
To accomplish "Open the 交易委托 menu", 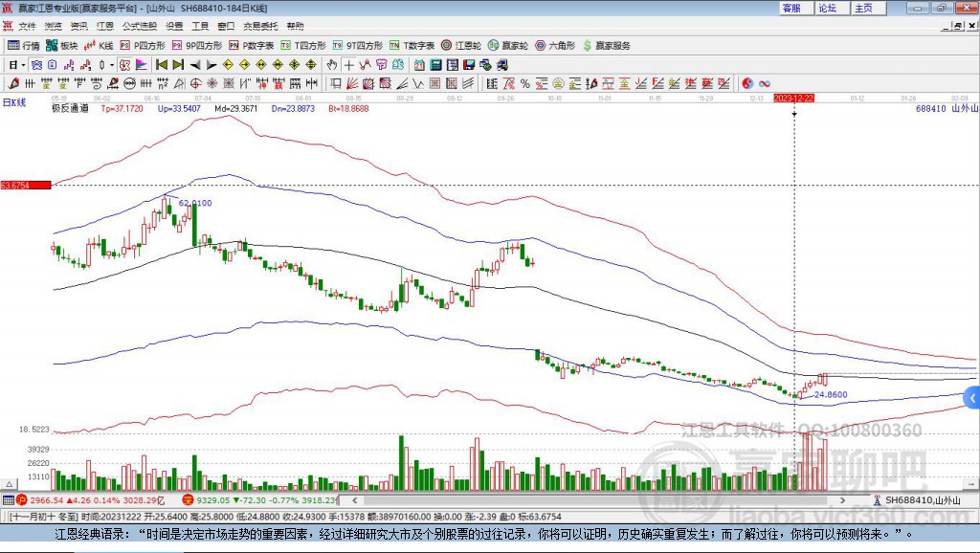I will pyautogui.click(x=260, y=26).
